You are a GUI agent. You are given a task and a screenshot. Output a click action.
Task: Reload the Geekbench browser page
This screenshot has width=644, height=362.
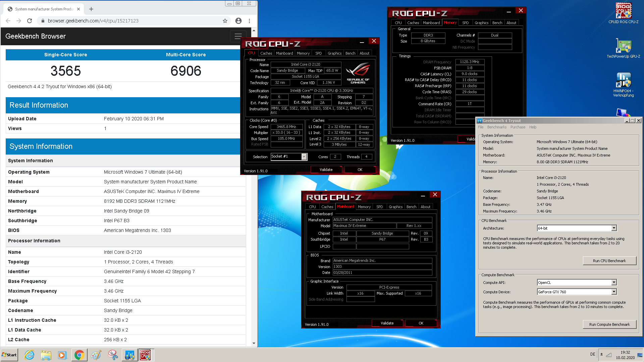pos(30,21)
